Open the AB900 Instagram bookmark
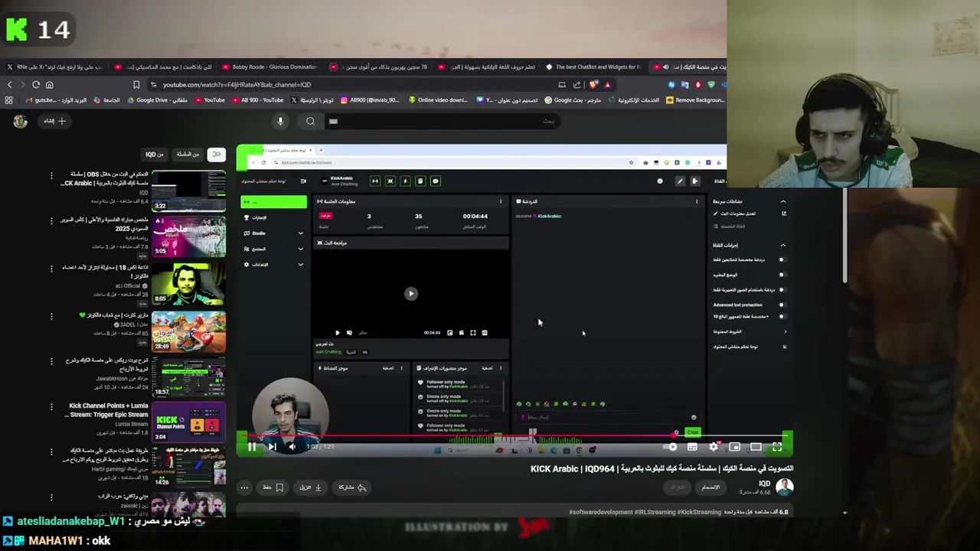This screenshot has width=980, height=551. [x=370, y=99]
